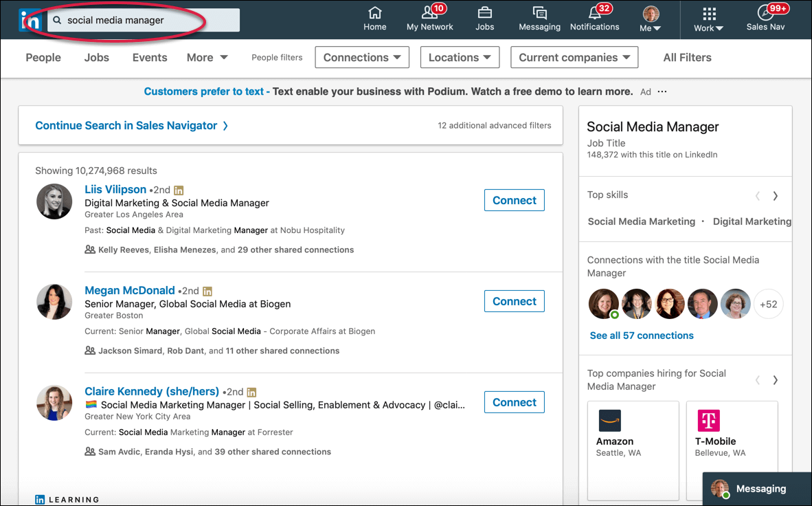
Task: Open My Network people icon
Action: click(429, 12)
